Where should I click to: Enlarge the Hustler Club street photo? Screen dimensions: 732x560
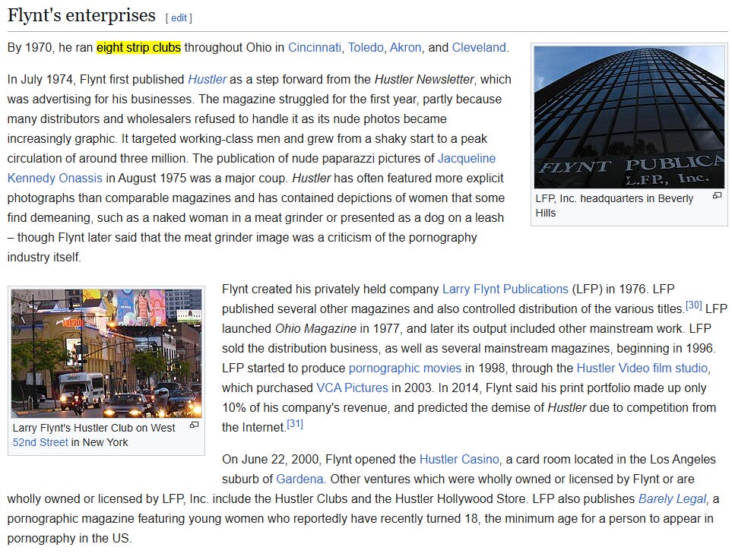(106, 353)
